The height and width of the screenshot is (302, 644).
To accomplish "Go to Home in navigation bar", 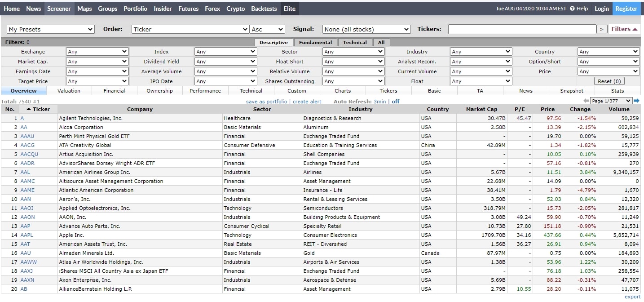I will pyautogui.click(x=12, y=9).
